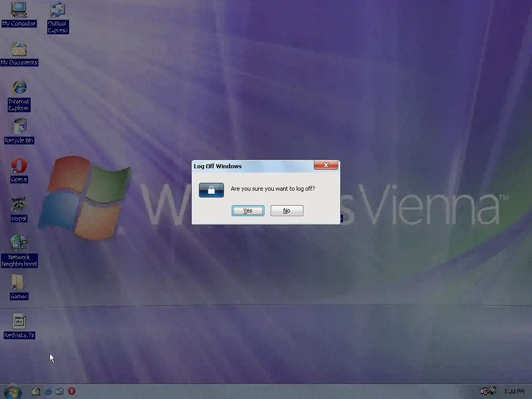Select the Recycle Bin desktop icon

(19, 131)
